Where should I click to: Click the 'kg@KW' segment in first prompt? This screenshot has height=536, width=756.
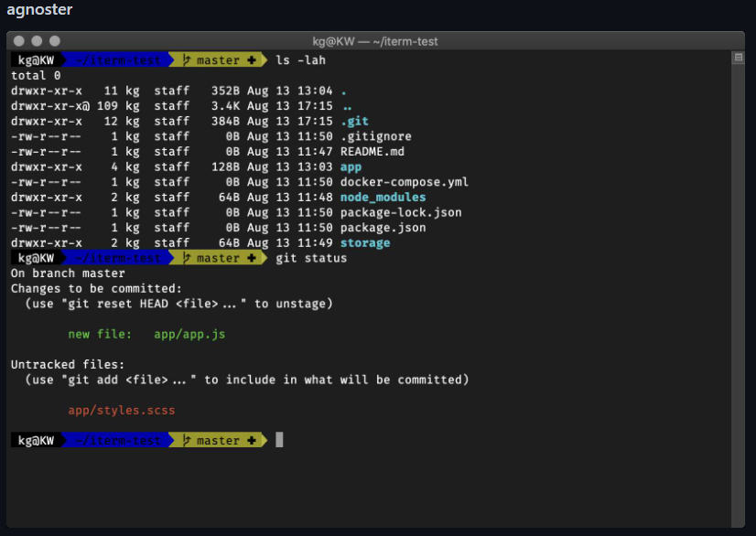click(37, 60)
